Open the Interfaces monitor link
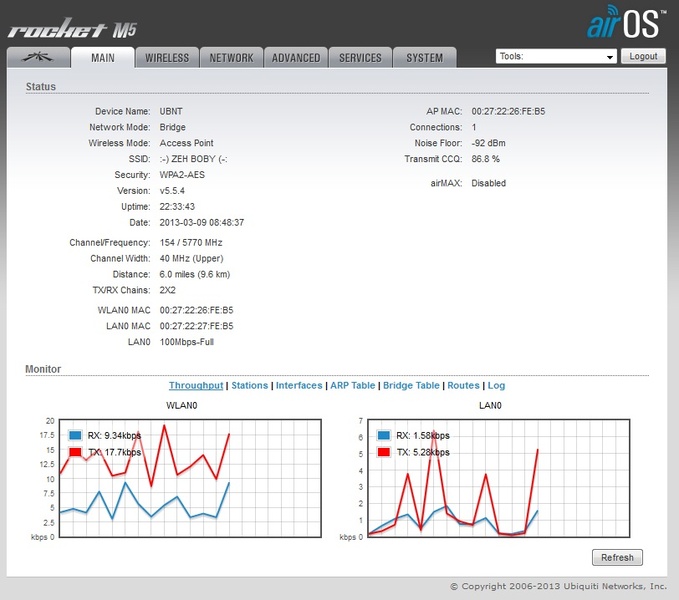 (x=299, y=385)
